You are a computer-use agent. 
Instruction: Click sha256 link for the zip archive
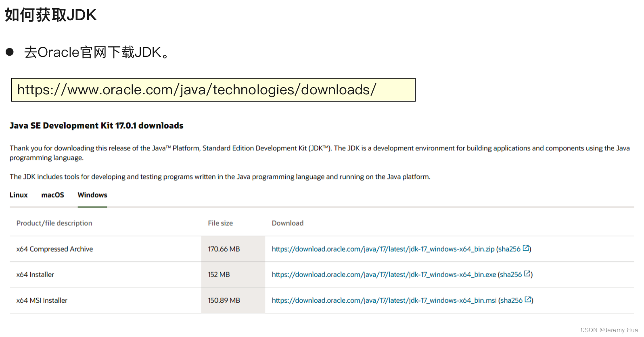coord(510,249)
